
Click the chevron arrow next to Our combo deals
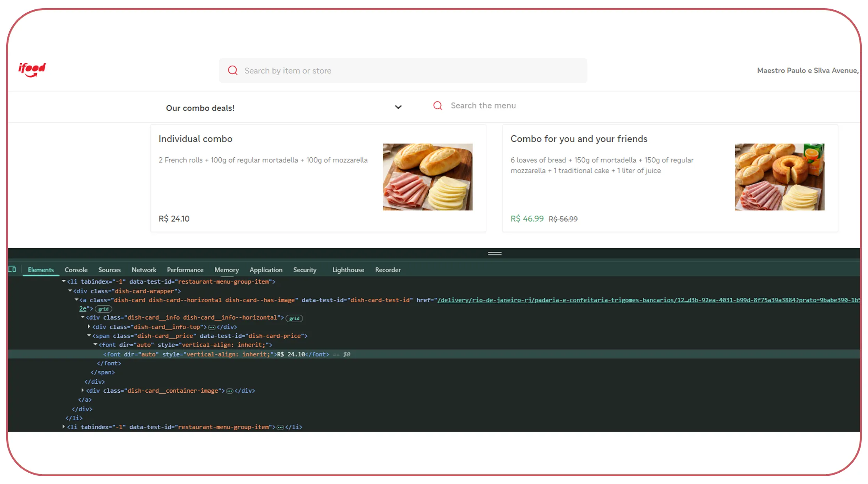pyautogui.click(x=398, y=107)
